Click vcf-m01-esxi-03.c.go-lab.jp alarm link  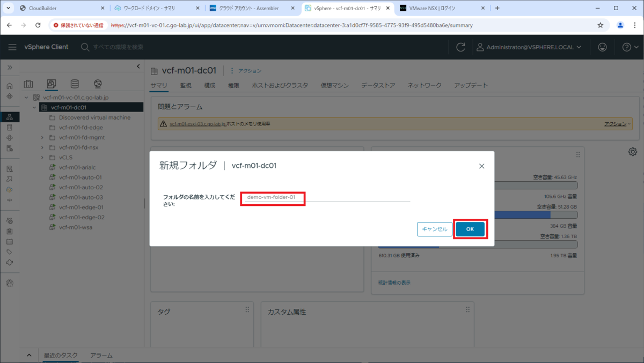[198, 124]
